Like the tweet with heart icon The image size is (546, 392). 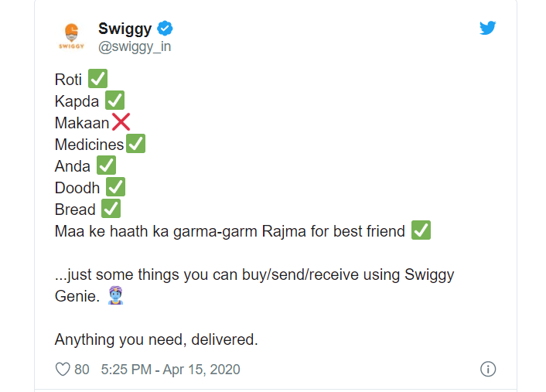click(x=63, y=370)
